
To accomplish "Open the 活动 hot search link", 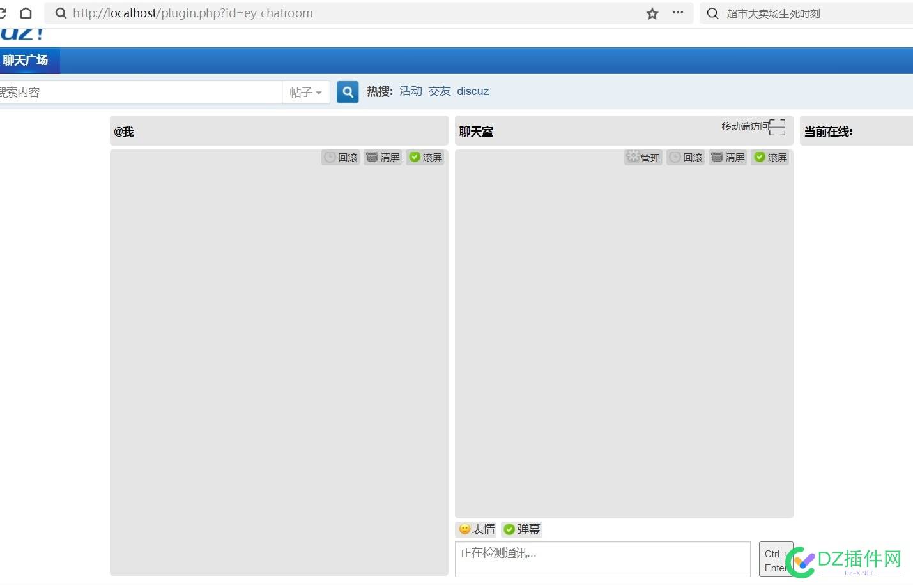I will (411, 91).
